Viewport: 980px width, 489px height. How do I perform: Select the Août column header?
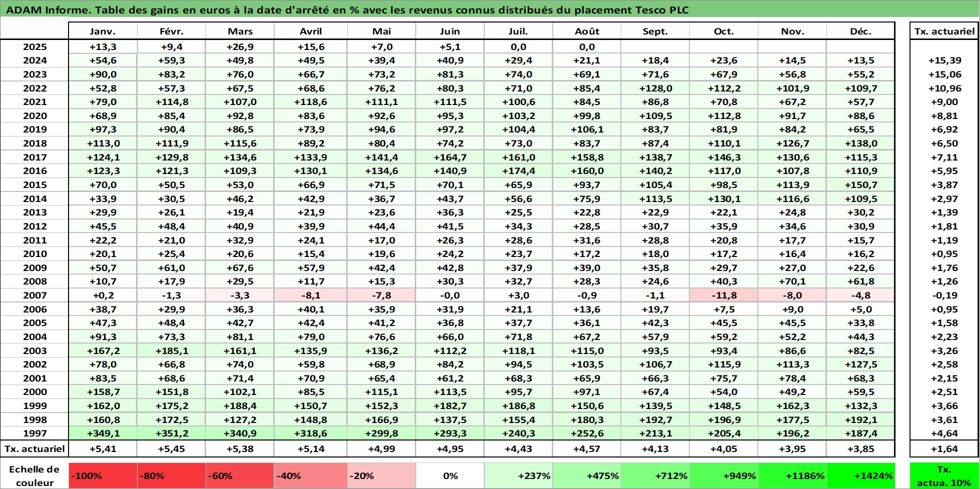(x=587, y=31)
